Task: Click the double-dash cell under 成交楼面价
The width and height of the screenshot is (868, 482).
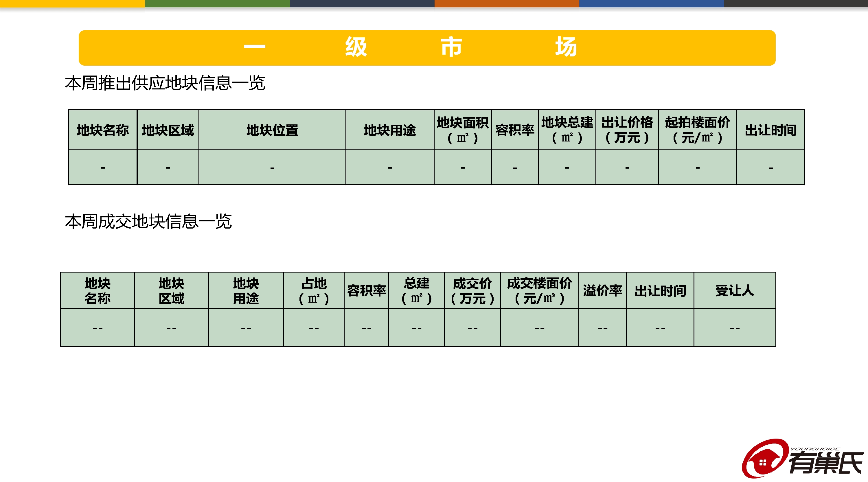Action: pos(540,328)
